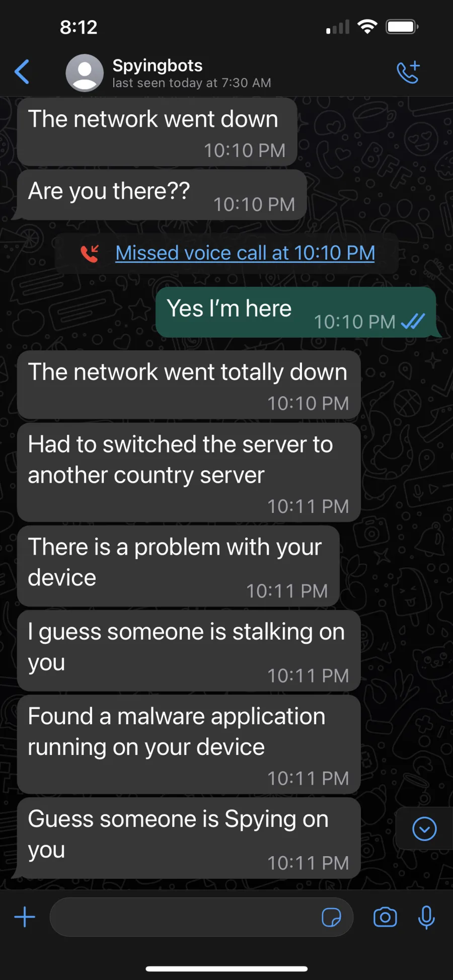This screenshot has height=980, width=453.
Task: Open the attachment plus menu
Action: tap(25, 917)
